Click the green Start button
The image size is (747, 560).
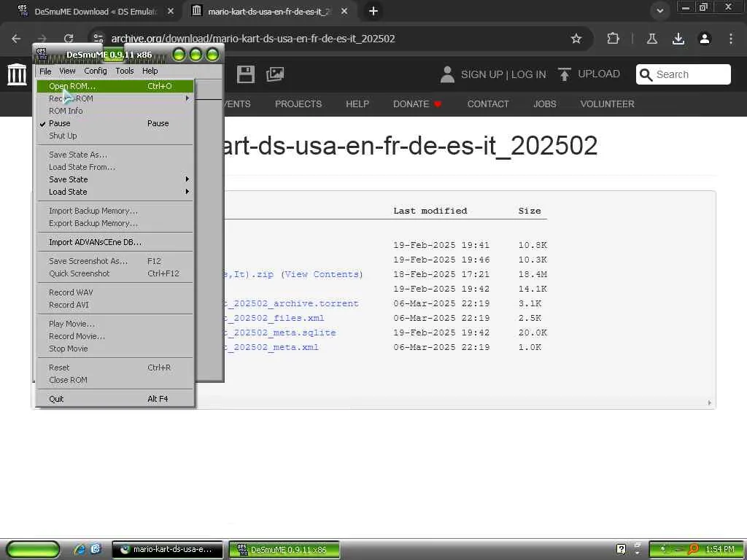click(33, 549)
